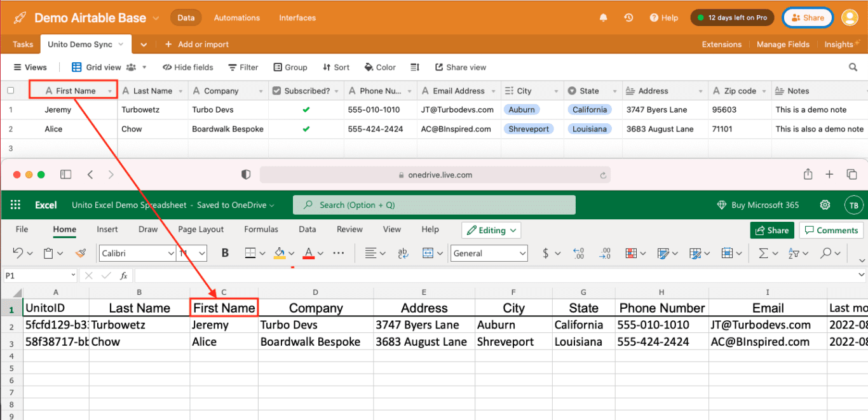Image resolution: width=868 pixels, height=420 pixels.
Task: Click Safari back arrow
Action: [x=90, y=174]
